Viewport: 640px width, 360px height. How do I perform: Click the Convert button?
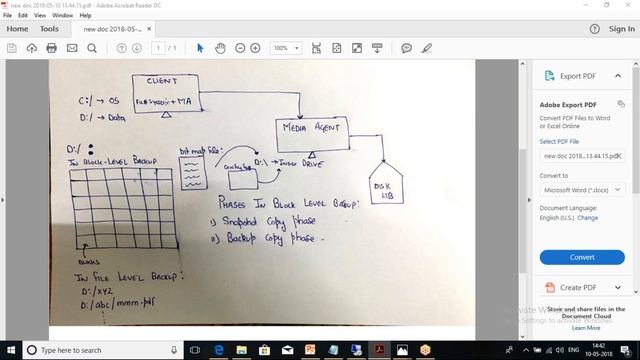[x=582, y=257]
